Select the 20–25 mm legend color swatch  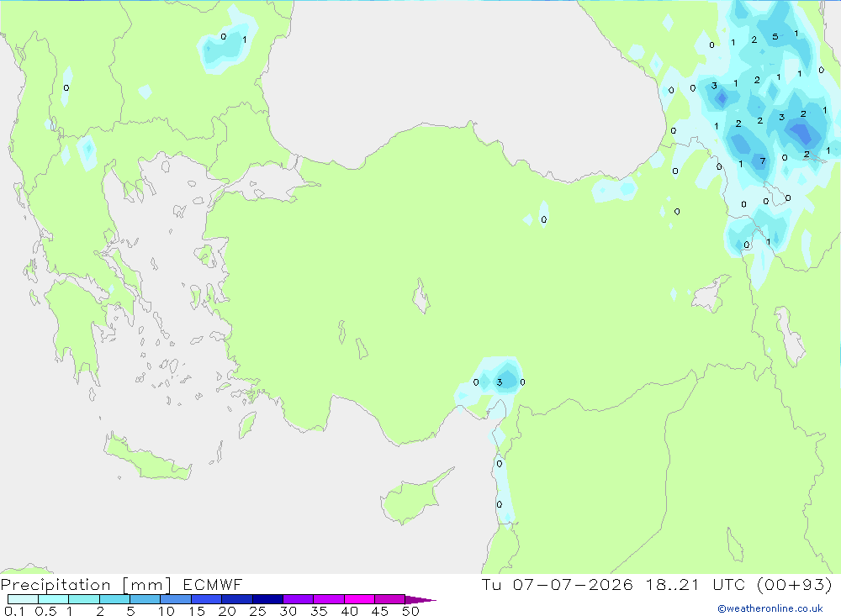point(237,599)
